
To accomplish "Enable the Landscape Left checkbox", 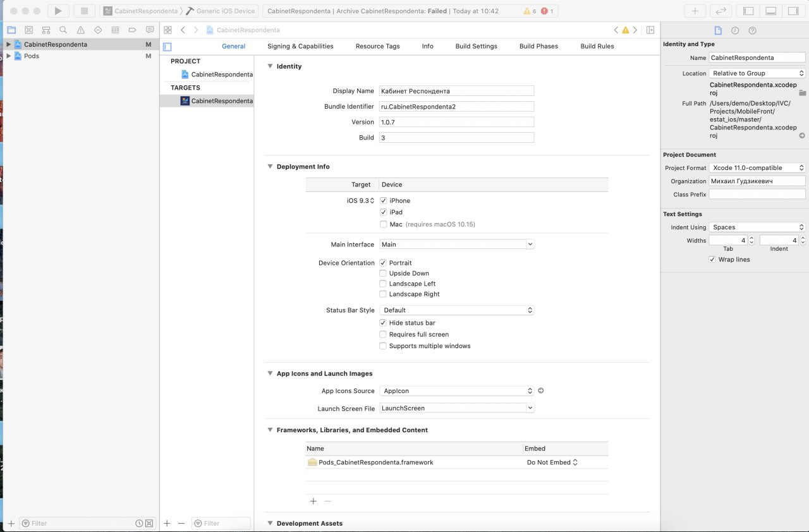I will point(383,283).
